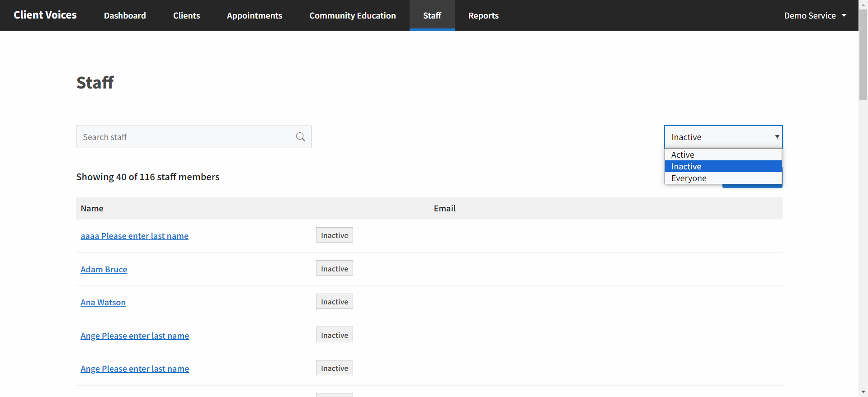Viewport: 868px width, 397px height.
Task: Open Ana Watson's staff profile
Action: [103, 302]
